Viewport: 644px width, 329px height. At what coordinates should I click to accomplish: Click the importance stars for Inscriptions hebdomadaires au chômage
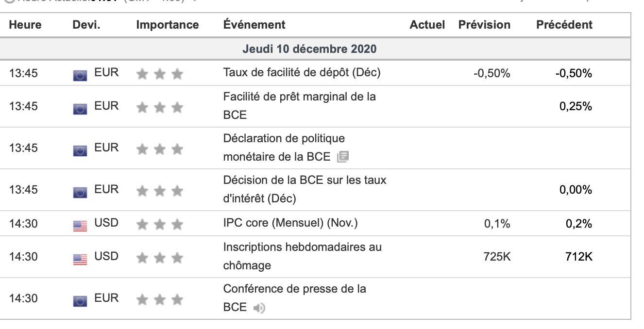coord(159,258)
